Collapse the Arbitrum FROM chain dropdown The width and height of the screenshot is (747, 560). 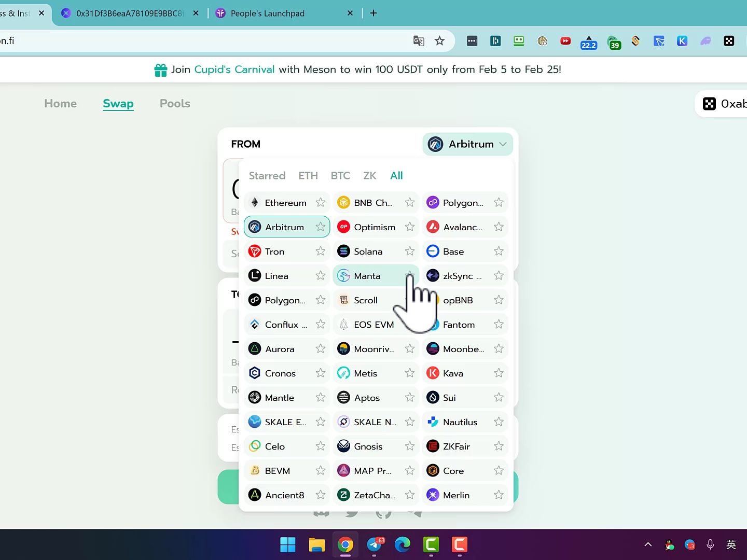pyautogui.click(x=468, y=144)
